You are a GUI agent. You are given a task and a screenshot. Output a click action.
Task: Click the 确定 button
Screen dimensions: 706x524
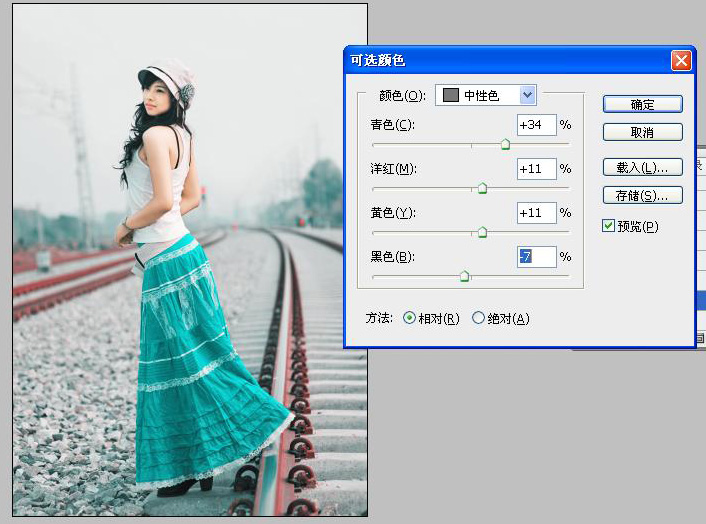643,104
